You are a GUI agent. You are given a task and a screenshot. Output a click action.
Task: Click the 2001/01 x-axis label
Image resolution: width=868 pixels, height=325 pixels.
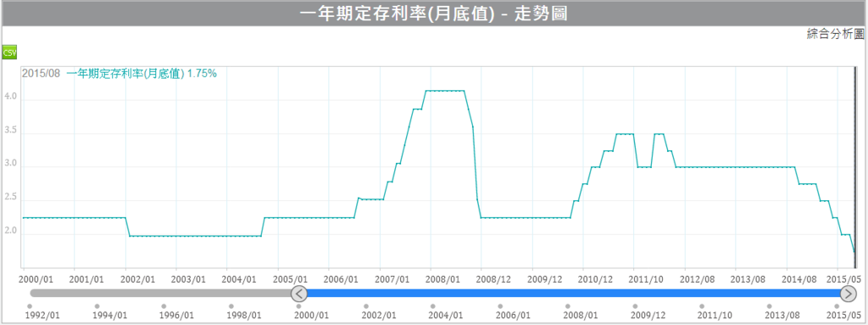(87, 279)
